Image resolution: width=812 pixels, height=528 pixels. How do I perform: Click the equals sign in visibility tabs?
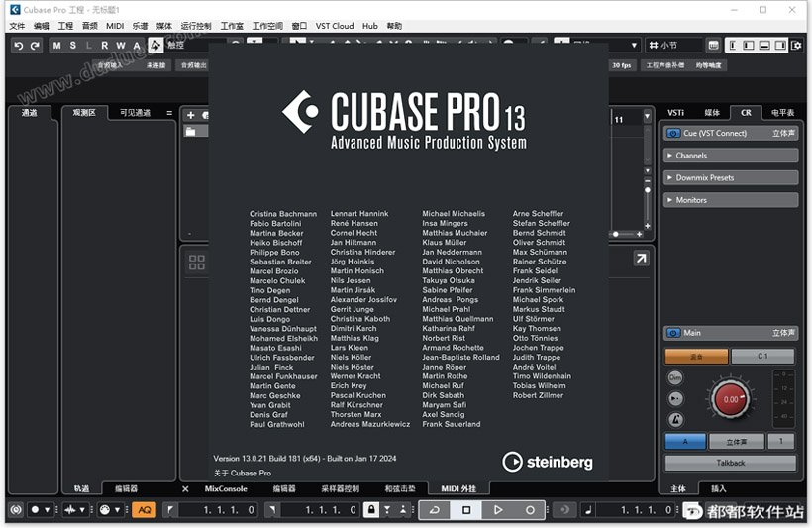tap(169, 113)
